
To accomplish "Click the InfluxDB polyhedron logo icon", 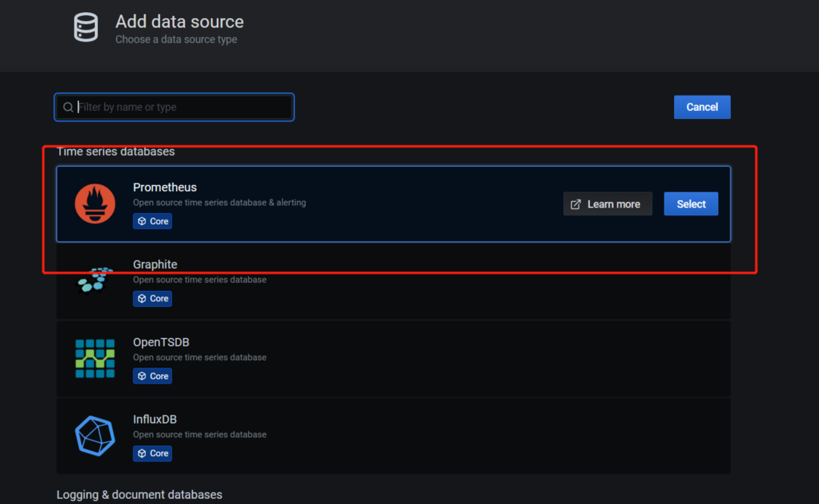I will [x=95, y=436].
